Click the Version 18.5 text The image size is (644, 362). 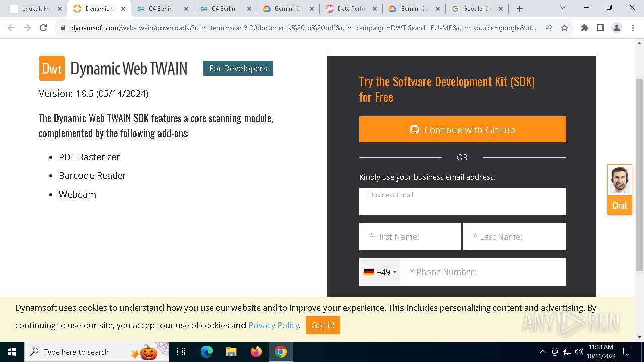(94, 93)
